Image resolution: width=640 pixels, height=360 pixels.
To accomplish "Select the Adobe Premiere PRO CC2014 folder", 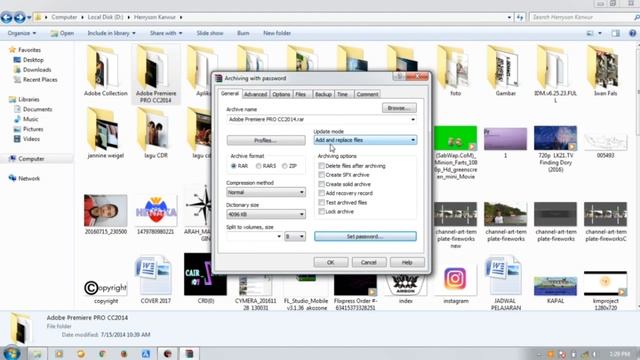I will [156, 74].
